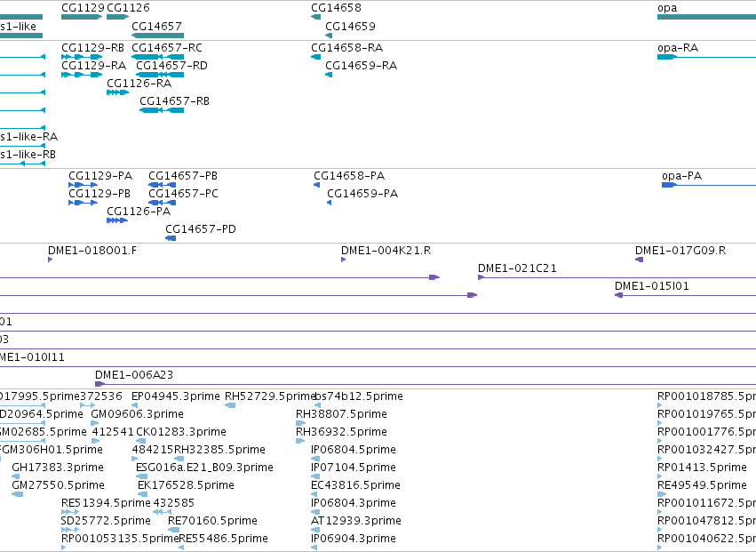Viewport: 756px width, 552px height.
Task: Click transcript label CG14657-RC
Action: pyautogui.click(x=167, y=48)
